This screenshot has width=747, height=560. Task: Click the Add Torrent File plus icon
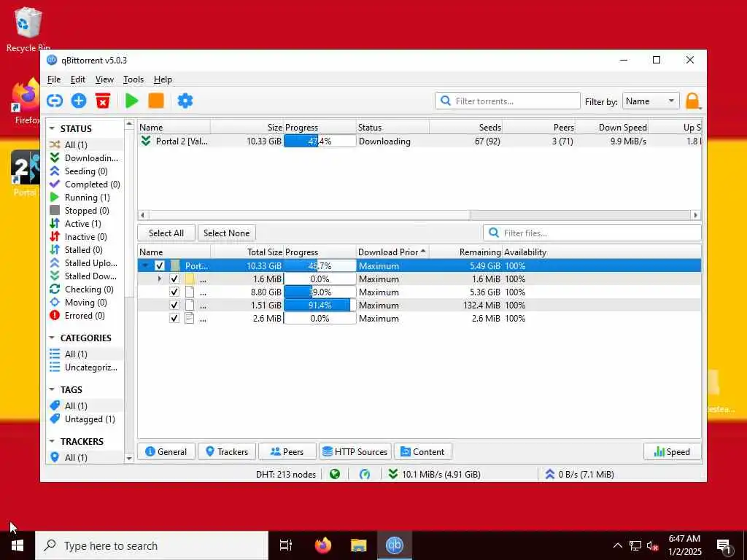tap(79, 101)
